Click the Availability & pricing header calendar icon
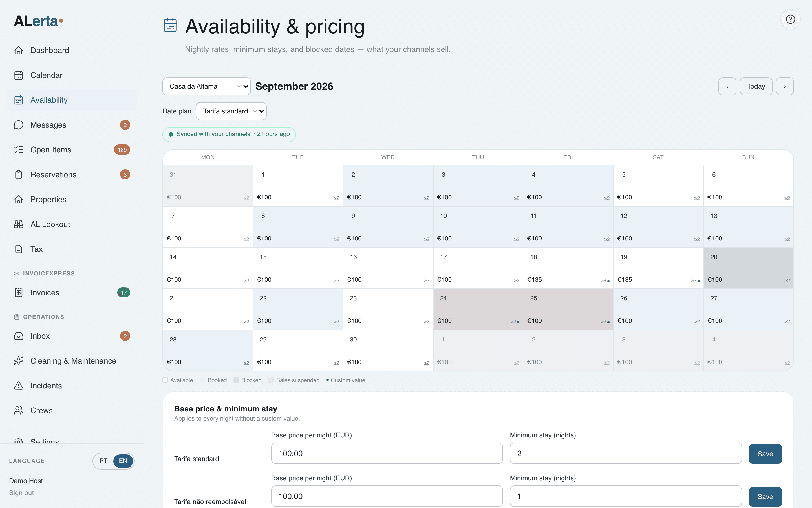This screenshot has height=508, width=812. (170, 25)
